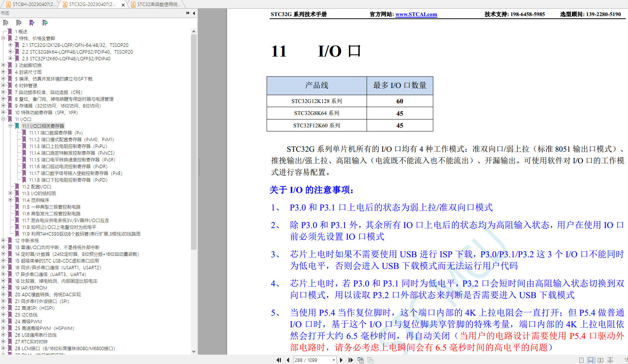This screenshot has width=628, height=364.
Task: Expand the 2.1 STC32G12K128 bookmark node
Action: [10, 45]
